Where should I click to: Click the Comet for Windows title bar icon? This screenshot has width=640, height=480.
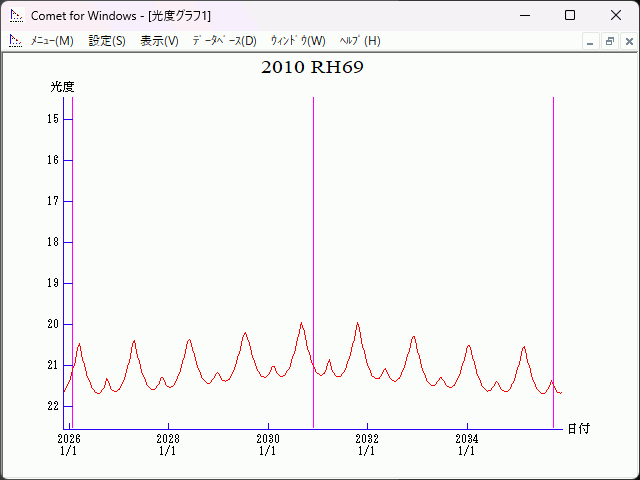16,16
